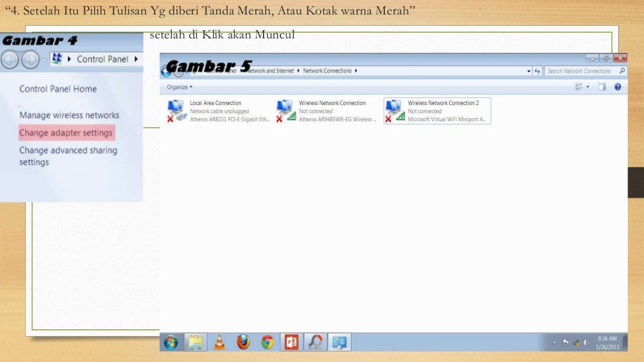This screenshot has width=644, height=362.
Task: Click Show desktop strip at taskbar end
Action: pos(625,342)
